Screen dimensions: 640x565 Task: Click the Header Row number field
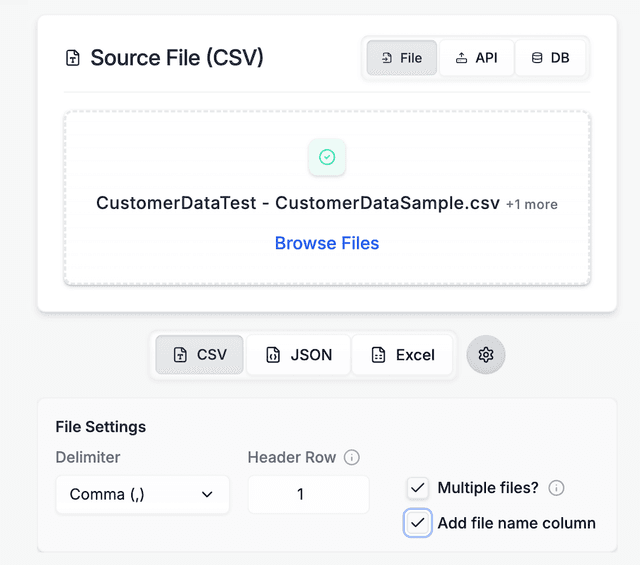point(309,494)
